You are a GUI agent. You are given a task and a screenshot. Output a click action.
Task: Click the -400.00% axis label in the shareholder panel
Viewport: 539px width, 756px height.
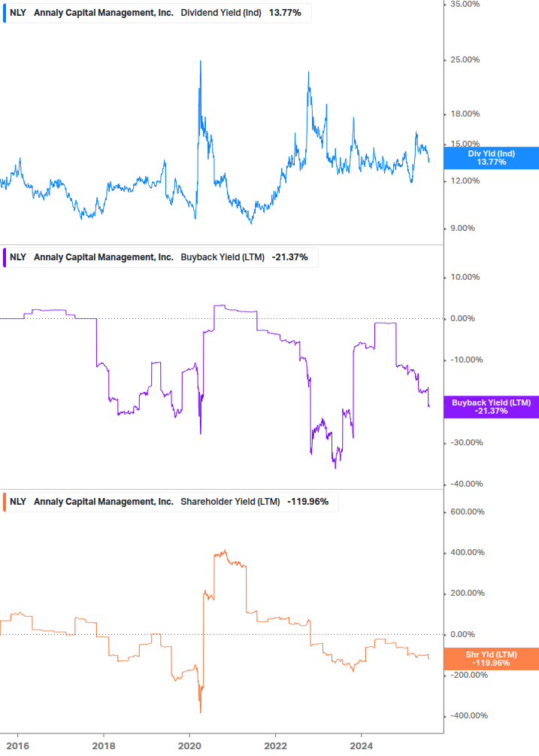[x=468, y=716]
